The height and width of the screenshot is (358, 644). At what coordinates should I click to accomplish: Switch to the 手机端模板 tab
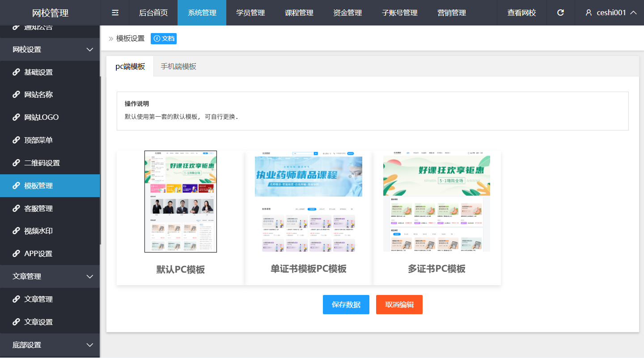pos(178,67)
